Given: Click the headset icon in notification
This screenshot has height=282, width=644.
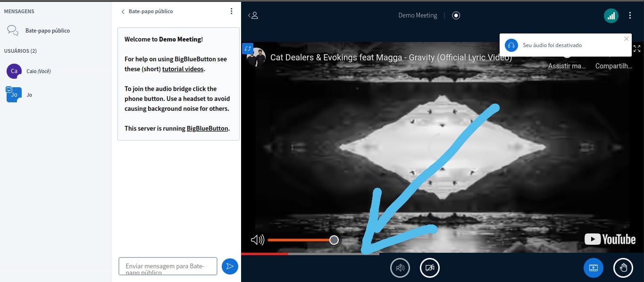Looking at the screenshot, I should click(511, 45).
